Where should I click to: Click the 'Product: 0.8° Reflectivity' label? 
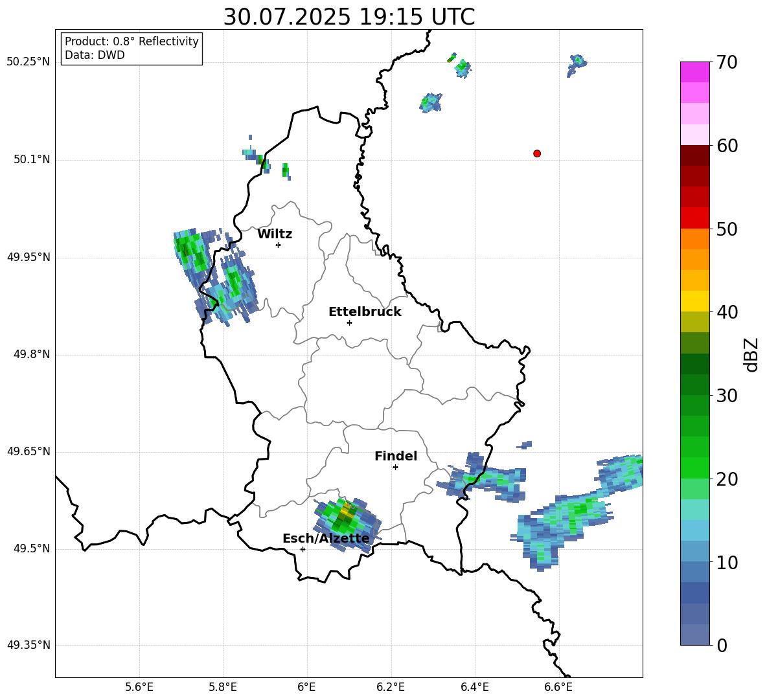point(132,41)
